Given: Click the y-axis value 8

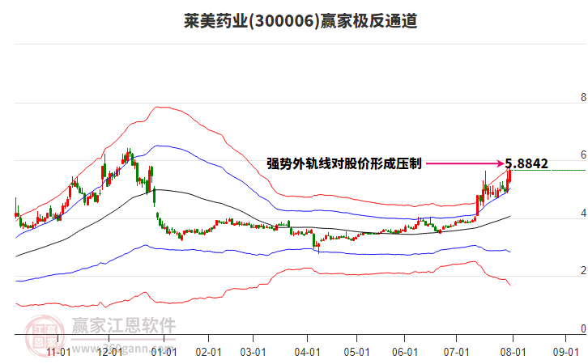Looking at the screenshot, I should click(583, 97).
